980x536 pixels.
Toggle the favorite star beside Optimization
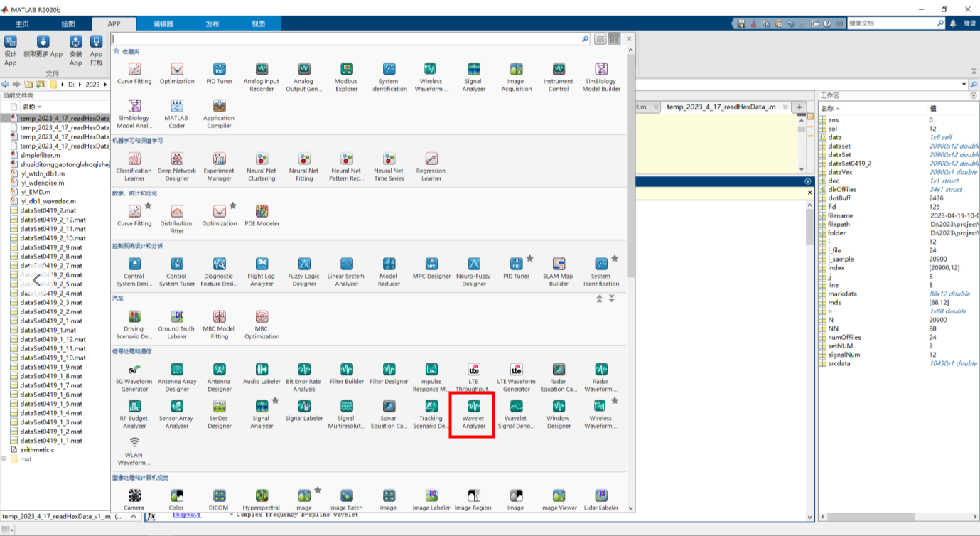pyautogui.click(x=233, y=206)
